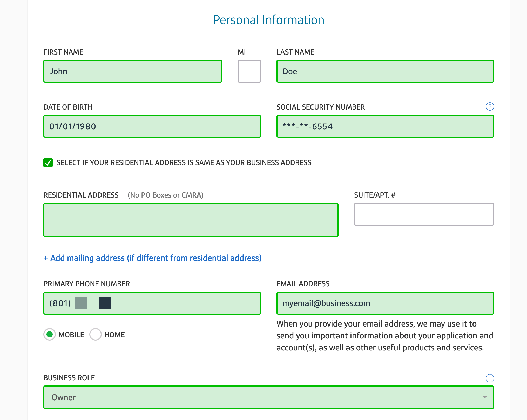Open Business Role help question-mark icon
Image resolution: width=527 pixels, height=420 pixels.
point(490,378)
